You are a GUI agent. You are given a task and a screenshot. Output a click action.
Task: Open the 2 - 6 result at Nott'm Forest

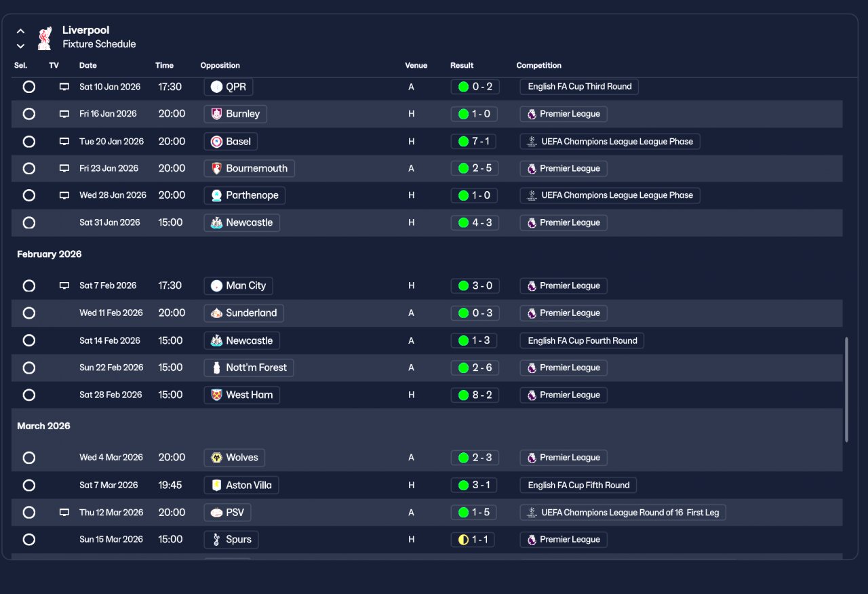pyautogui.click(x=475, y=368)
